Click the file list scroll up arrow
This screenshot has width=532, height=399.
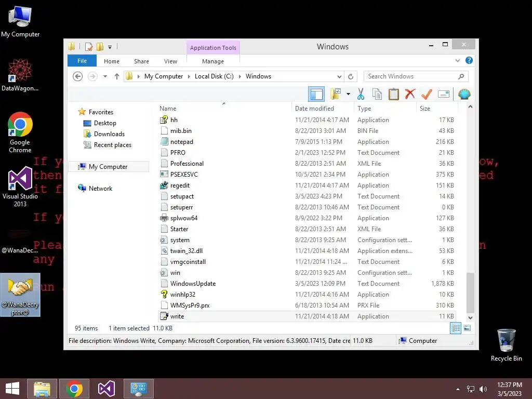point(470,107)
